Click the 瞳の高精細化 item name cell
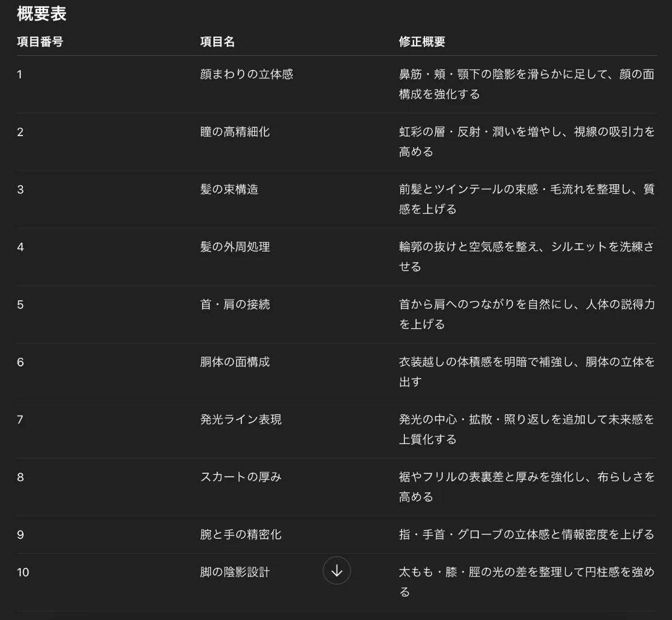672x620 pixels. click(x=235, y=132)
